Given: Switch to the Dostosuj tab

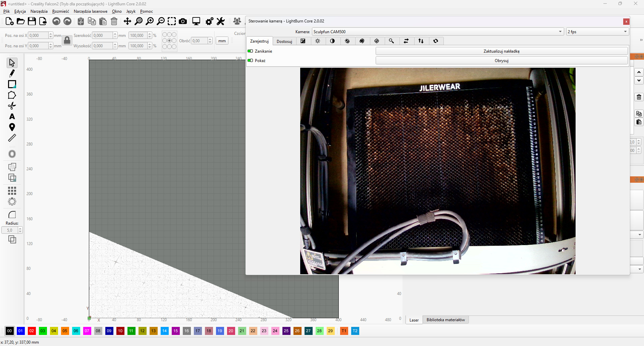Looking at the screenshot, I should [x=284, y=41].
